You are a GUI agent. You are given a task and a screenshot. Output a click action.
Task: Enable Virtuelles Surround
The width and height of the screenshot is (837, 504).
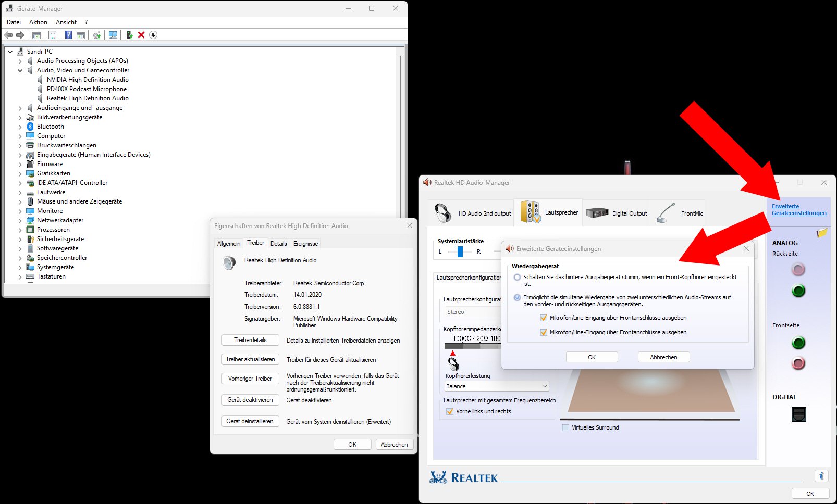564,427
